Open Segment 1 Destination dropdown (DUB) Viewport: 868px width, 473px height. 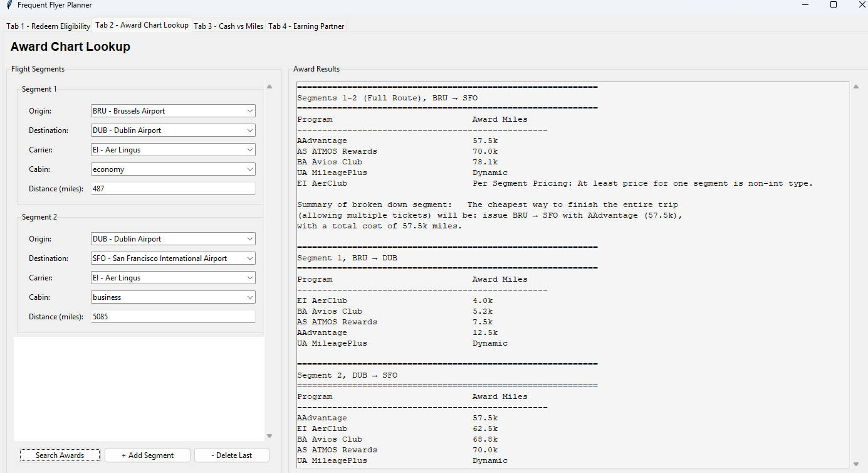pos(173,130)
